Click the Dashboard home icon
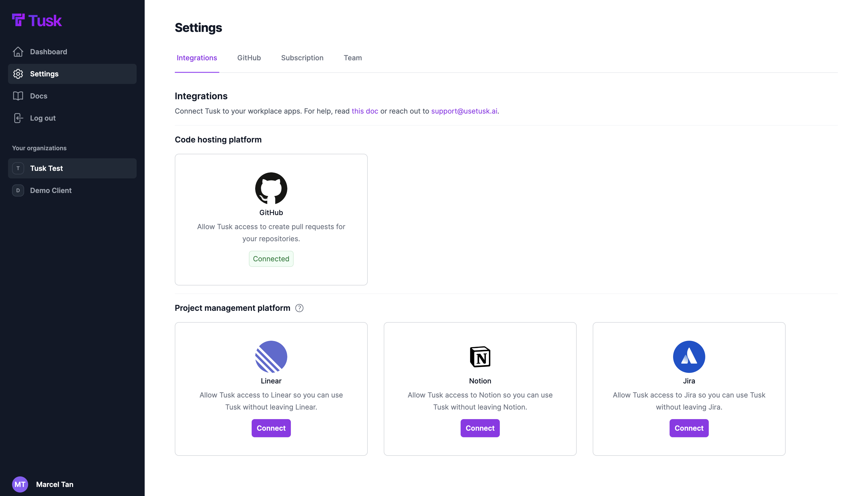868x496 pixels. [18, 52]
